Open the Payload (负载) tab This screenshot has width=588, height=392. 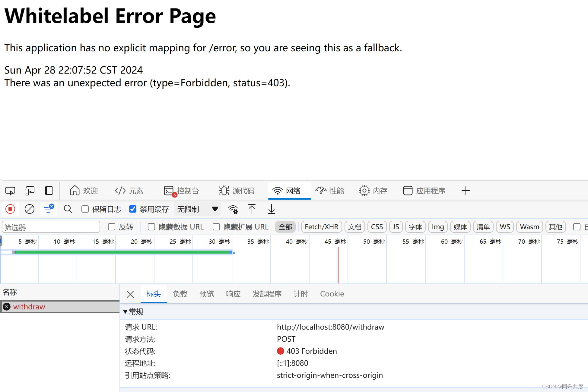180,294
